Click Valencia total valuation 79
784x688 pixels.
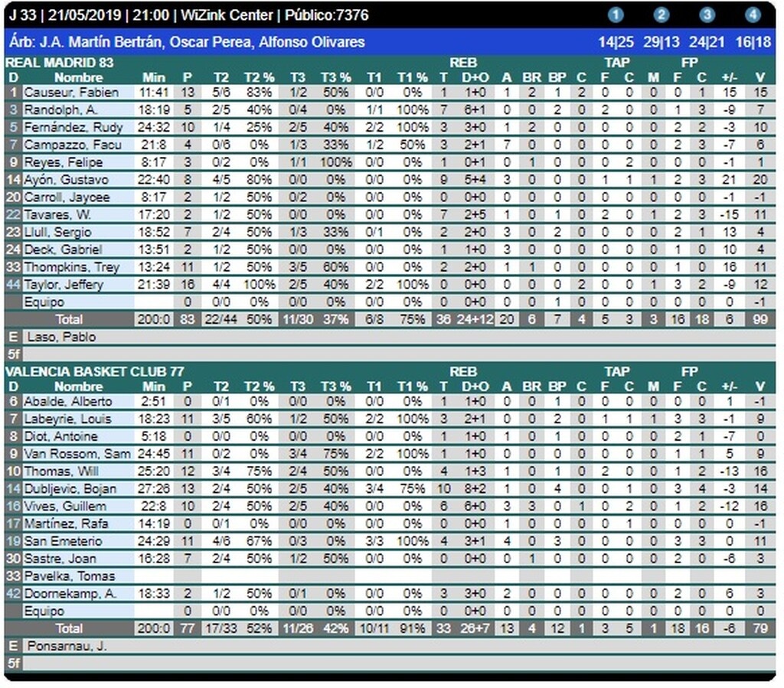pos(760,628)
